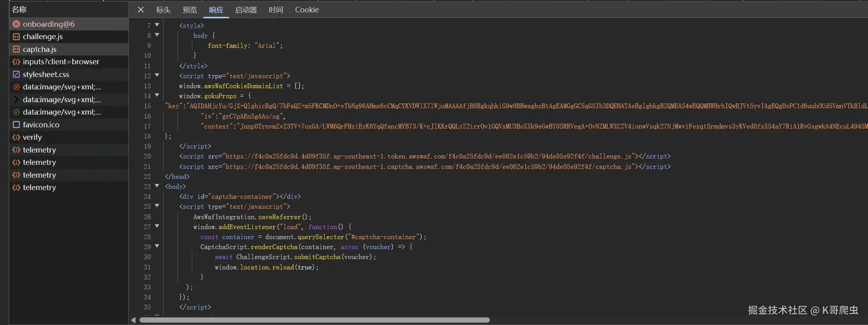Collapse the body rule on line 8
The image size is (868, 325).
point(157,35)
